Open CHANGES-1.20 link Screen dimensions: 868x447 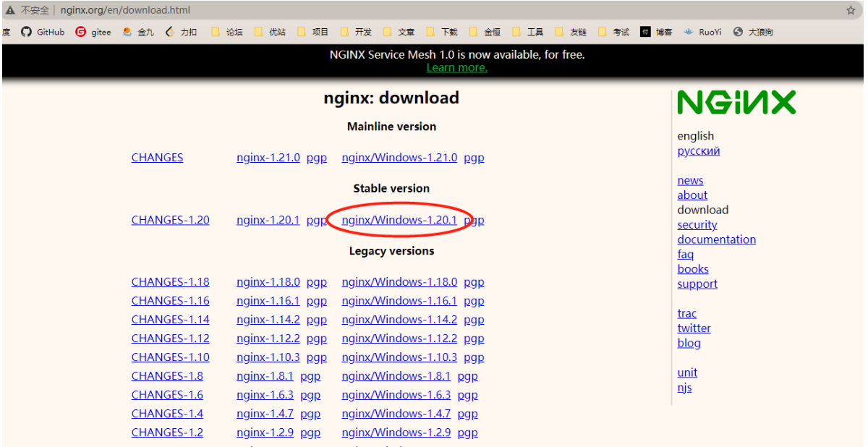click(x=170, y=220)
